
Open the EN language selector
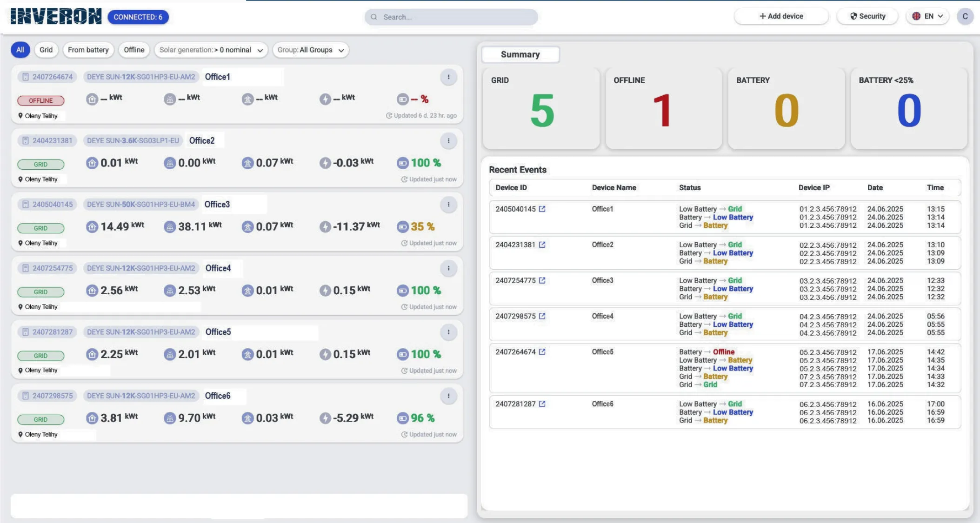(927, 16)
